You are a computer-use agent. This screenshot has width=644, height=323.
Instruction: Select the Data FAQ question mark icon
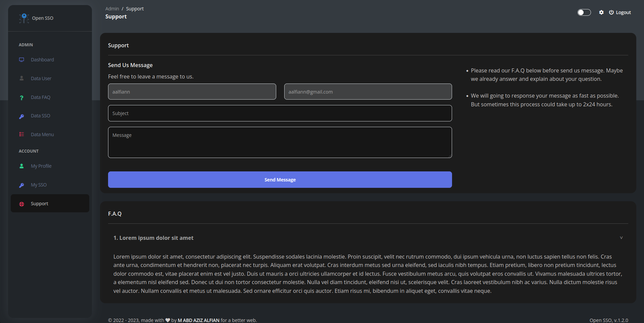click(21, 97)
